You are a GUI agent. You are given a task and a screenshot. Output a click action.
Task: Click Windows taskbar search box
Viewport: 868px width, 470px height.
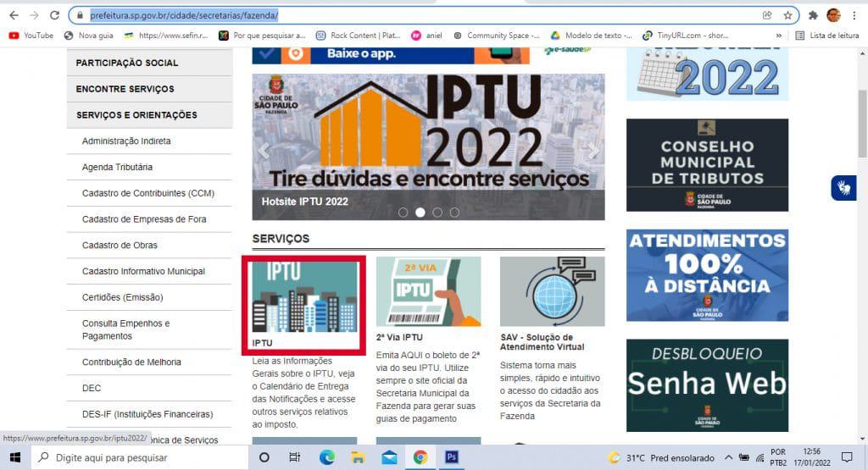point(140,457)
